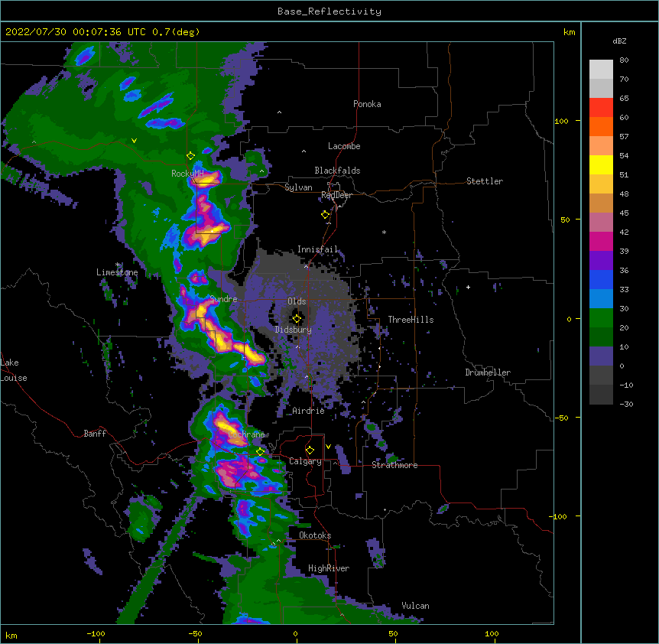Pick the bright green swatch in dBZ scale
This screenshot has width=659, height=644.
point(601,318)
